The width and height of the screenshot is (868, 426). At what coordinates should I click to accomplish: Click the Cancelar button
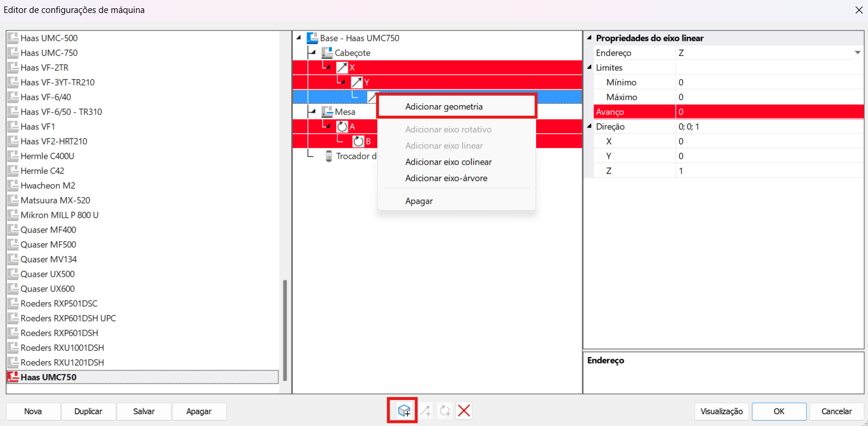pos(836,411)
